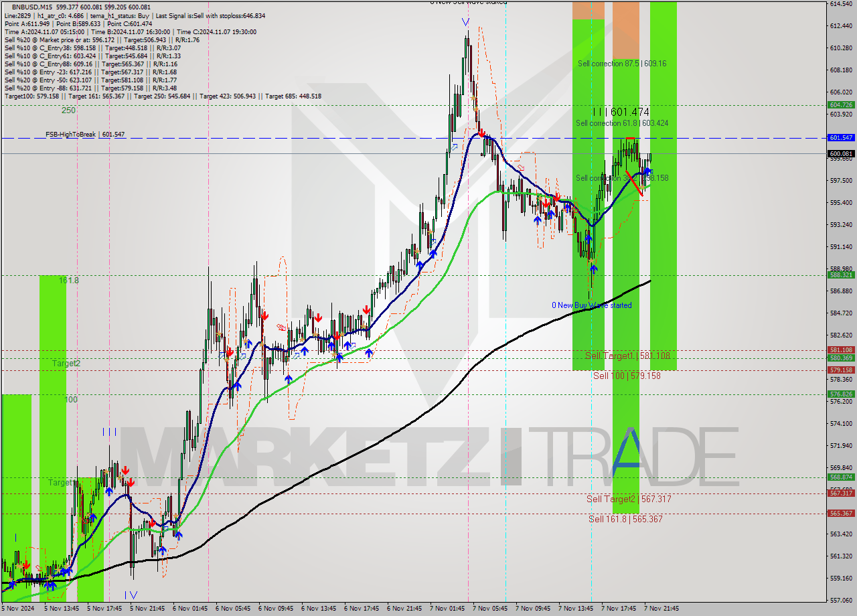Image resolution: width=857 pixels, height=616 pixels.
Task: Click the green 576.826 price tag
Action: coord(841,394)
